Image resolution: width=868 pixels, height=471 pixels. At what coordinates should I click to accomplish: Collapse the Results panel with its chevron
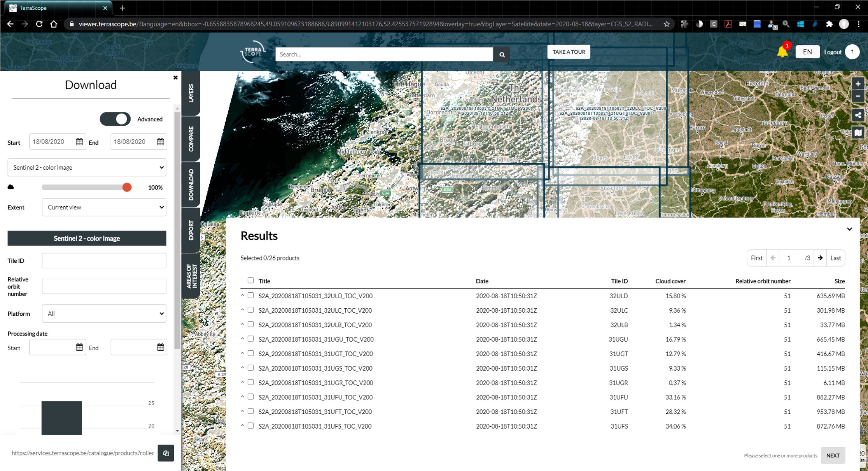(x=850, y=229)
